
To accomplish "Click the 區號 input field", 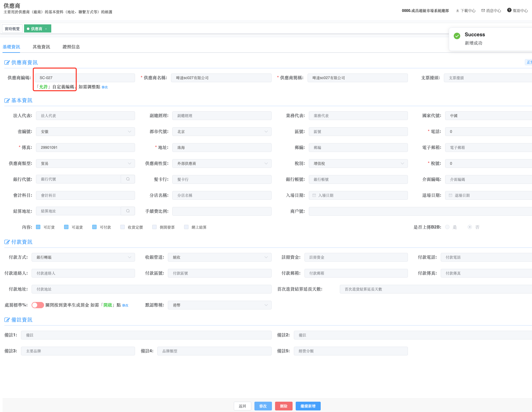I will point(358,132).
